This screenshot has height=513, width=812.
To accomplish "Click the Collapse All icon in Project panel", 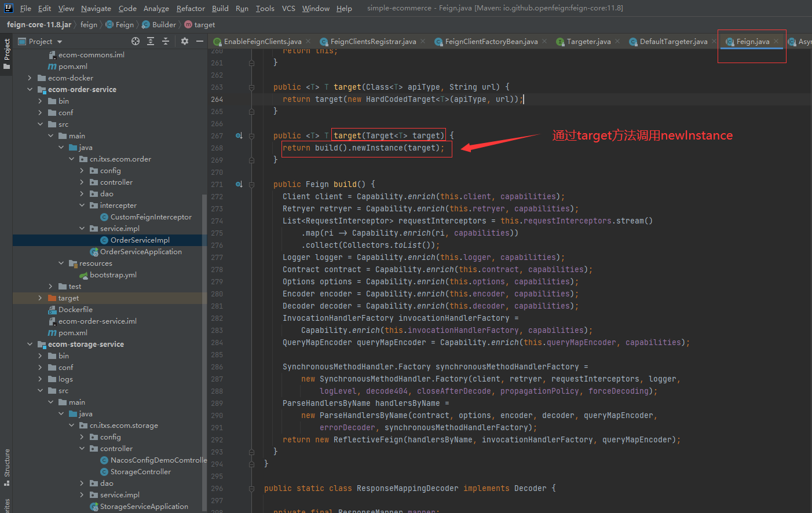I will tap(166, 41).
